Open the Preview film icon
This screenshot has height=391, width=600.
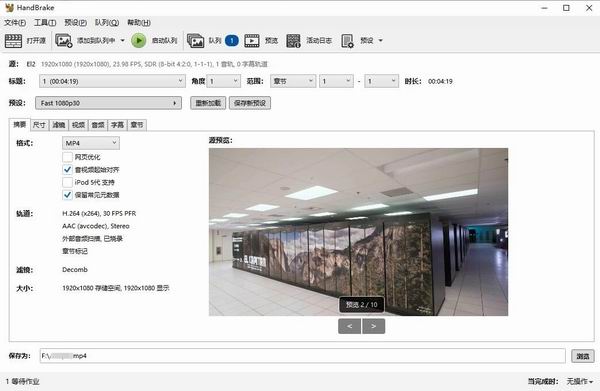[x=252, y=41]
